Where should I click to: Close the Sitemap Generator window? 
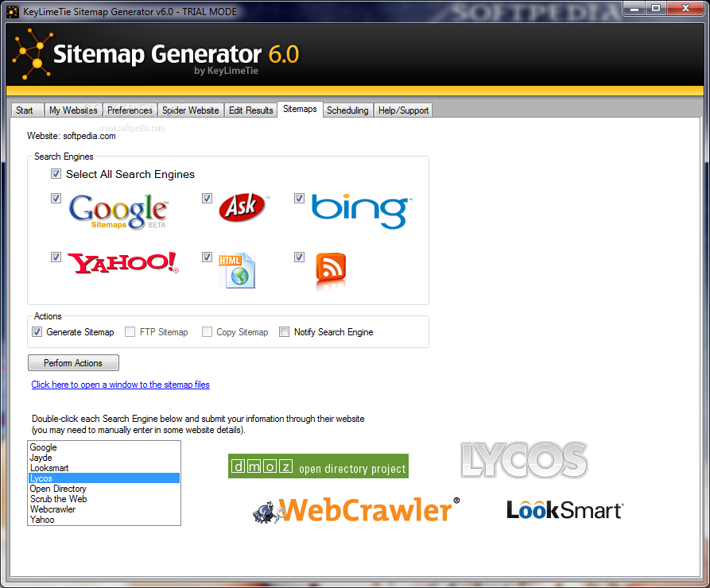pos(685,9)
